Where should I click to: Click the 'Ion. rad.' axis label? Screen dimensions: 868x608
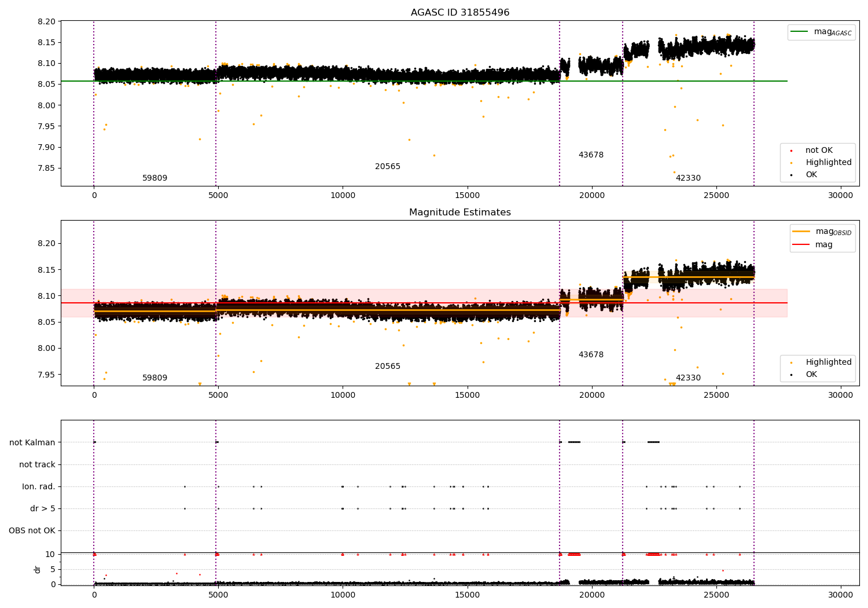coord(39,487)
